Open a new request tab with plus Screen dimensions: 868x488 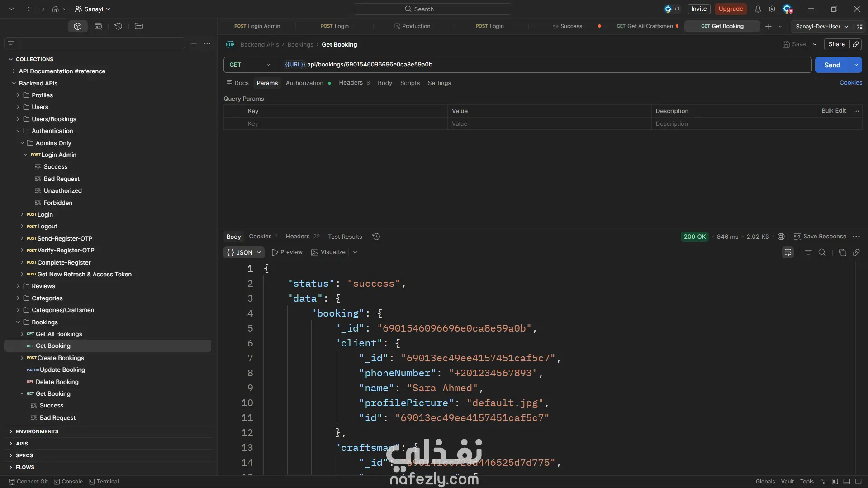tap(768, 26)
